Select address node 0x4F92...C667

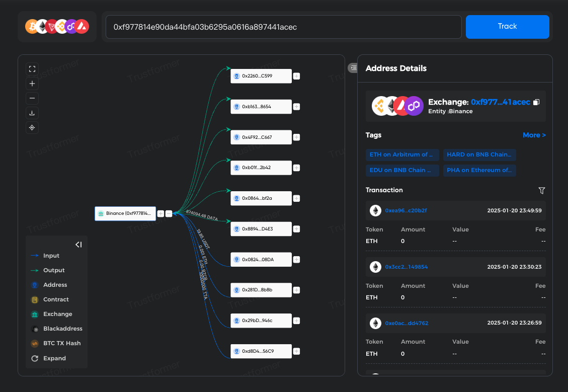pyautogui.click(x=261, y=137)
